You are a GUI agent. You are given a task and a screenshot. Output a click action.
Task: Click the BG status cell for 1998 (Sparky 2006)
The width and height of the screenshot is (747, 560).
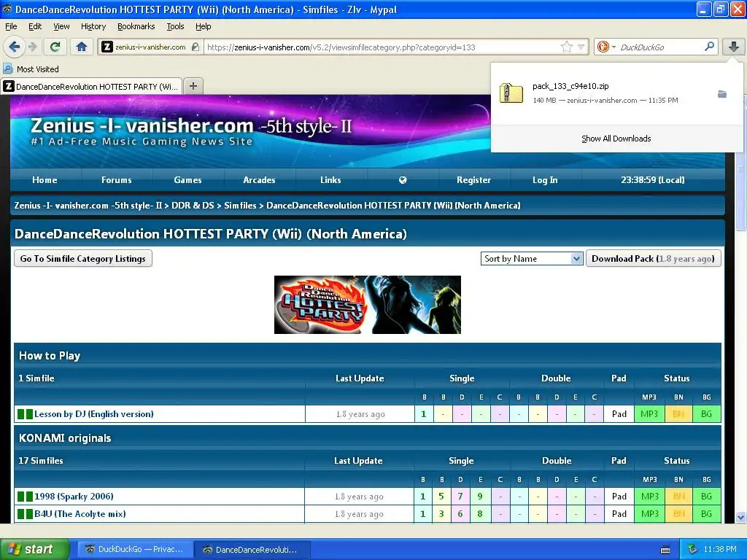[706, 496]
